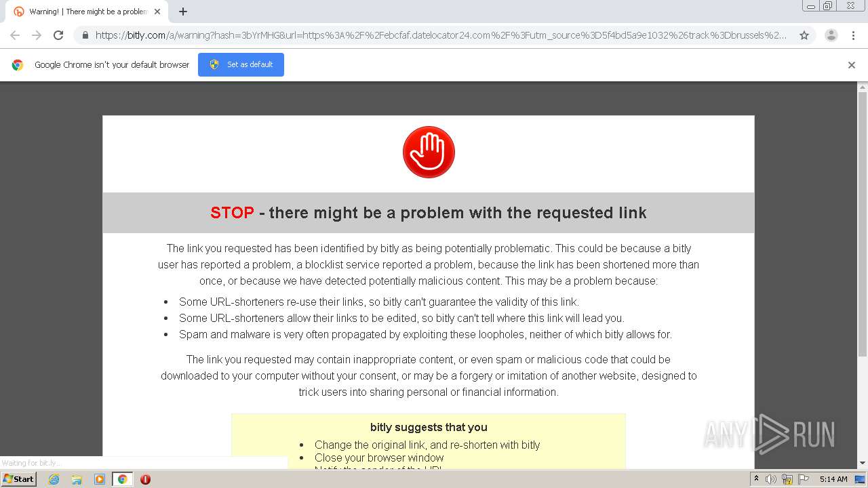Screen dimensions: 868x488
Task: Click the red STOP heading text
Action: [232, 213]
